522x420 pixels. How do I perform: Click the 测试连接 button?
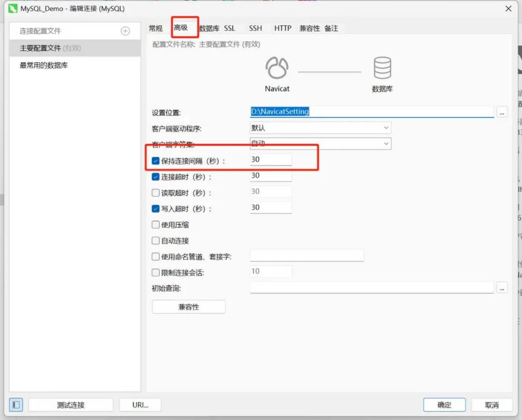71,405
